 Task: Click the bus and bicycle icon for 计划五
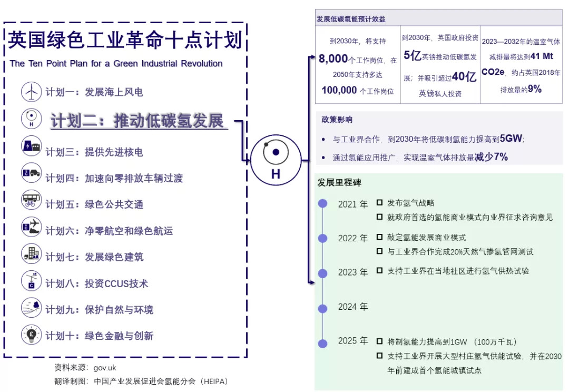(31, 200)
